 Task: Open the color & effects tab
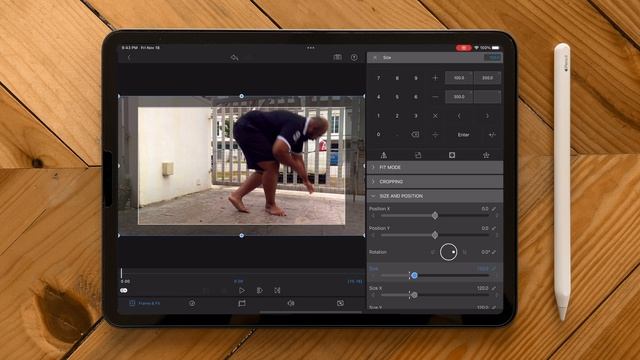(x=340, y=303)
